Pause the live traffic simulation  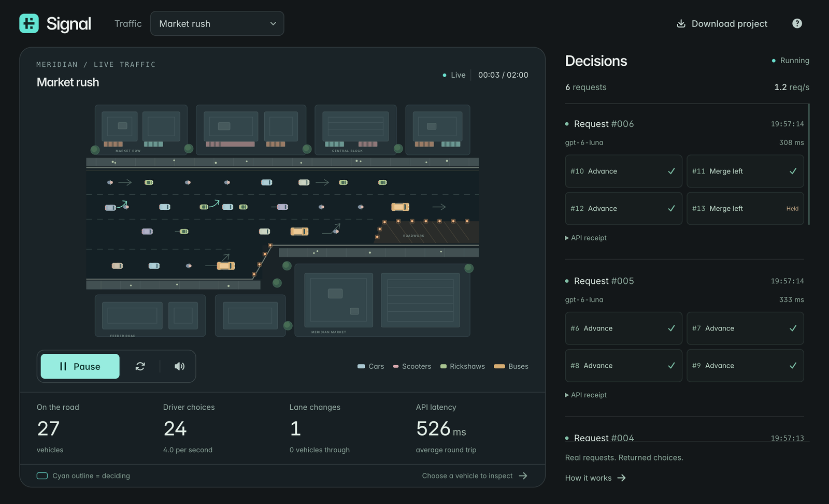(80, 366)
